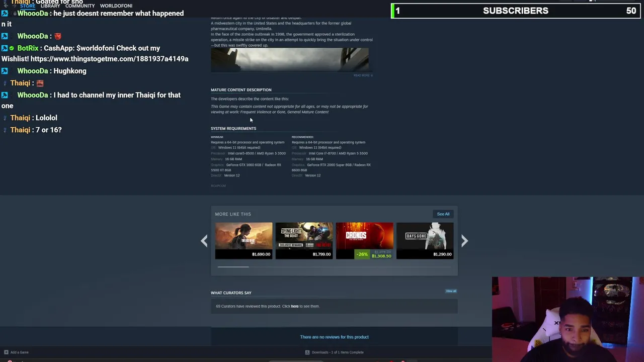Click the SYSTEM REQUIREMENTS heading
This screenshot has height=362, width=644.
pyautogui.click(x=233, y=129)
